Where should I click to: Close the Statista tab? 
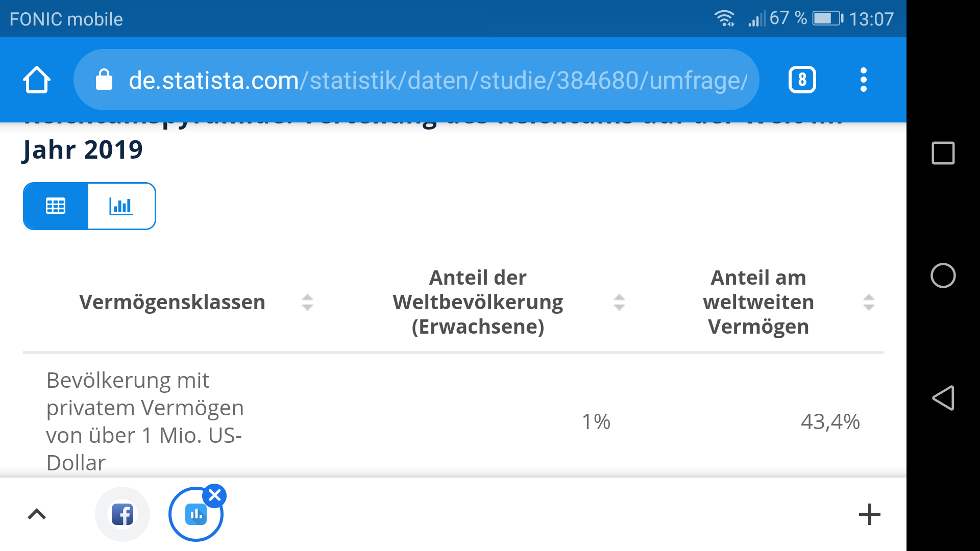(215, 495)
